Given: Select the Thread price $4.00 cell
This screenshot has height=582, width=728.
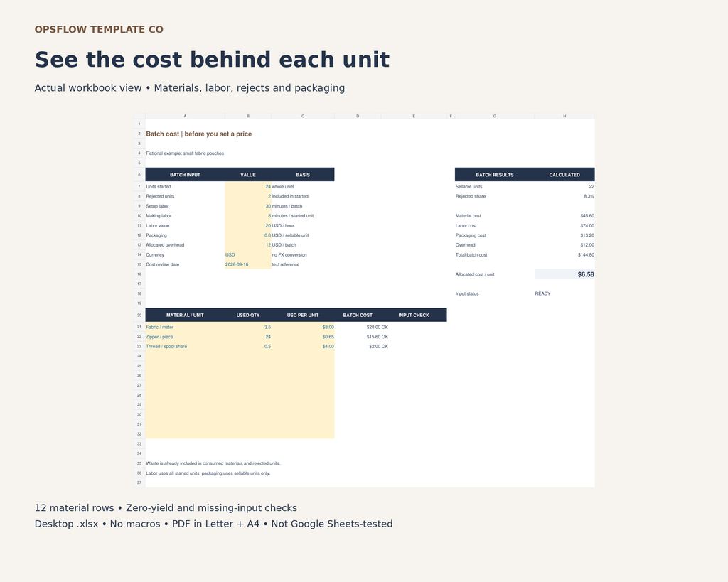Looking at the screenshot, I should click(x=303, y=347).
